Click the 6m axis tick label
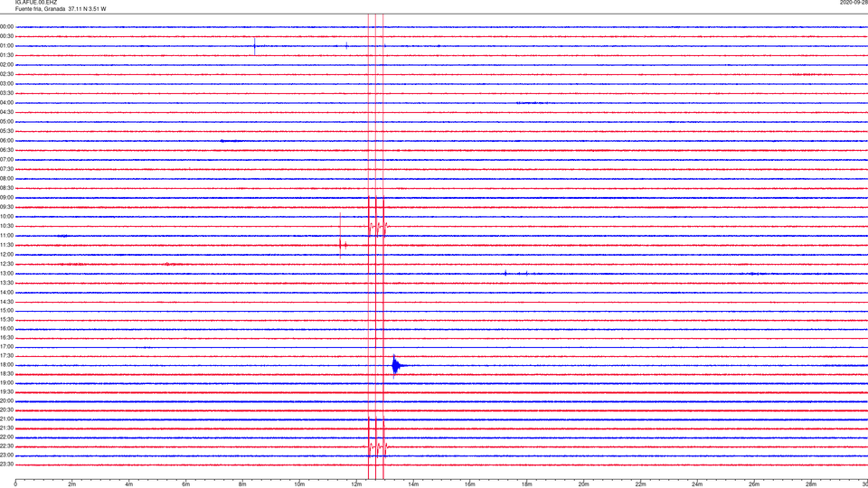Screen dimensions: 868x488 (x=186, y=484)
